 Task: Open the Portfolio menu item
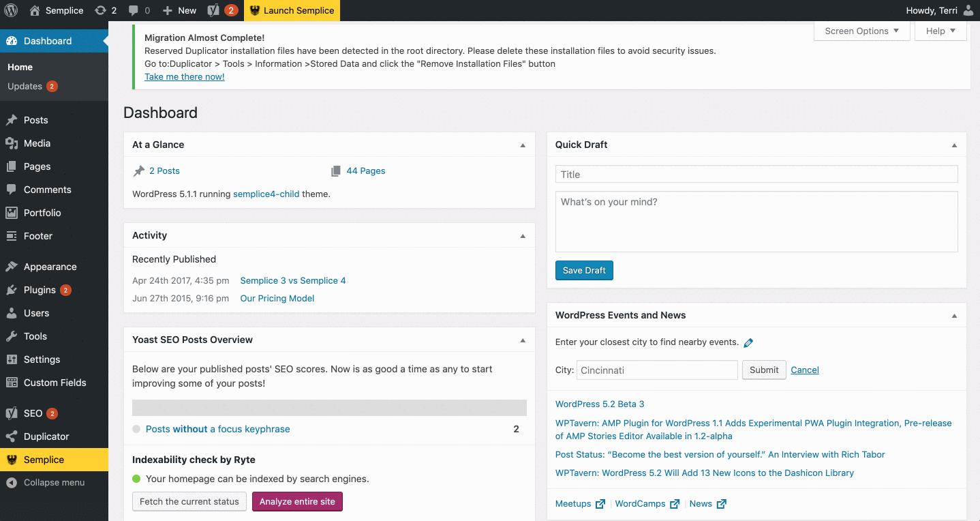pos(42,213)
